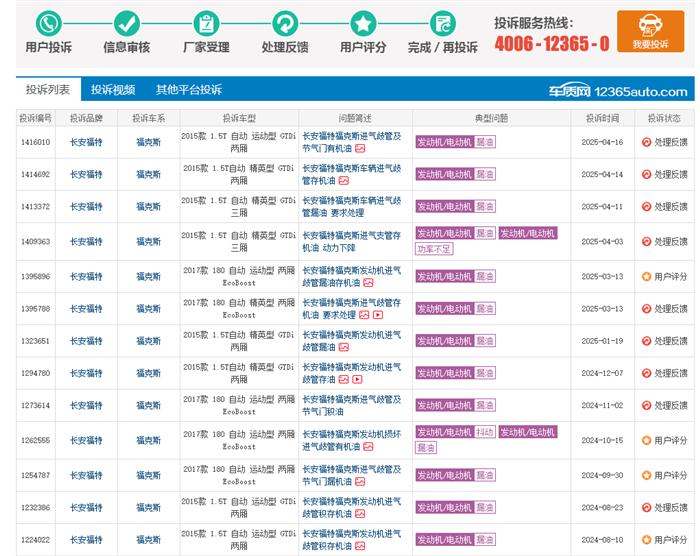Click 福克斯 series link in row 1262555
Screen dimensions: 700x556
(148, 440)
